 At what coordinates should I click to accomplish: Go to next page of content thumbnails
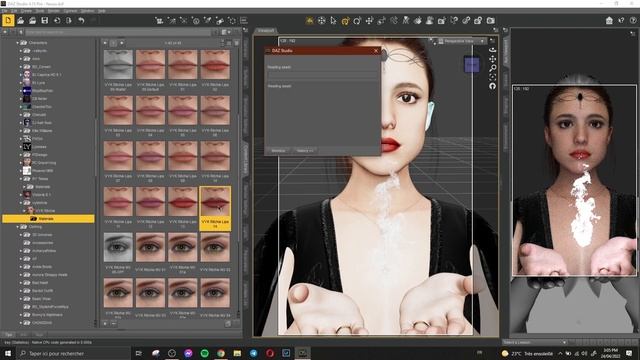pos(122,42)
